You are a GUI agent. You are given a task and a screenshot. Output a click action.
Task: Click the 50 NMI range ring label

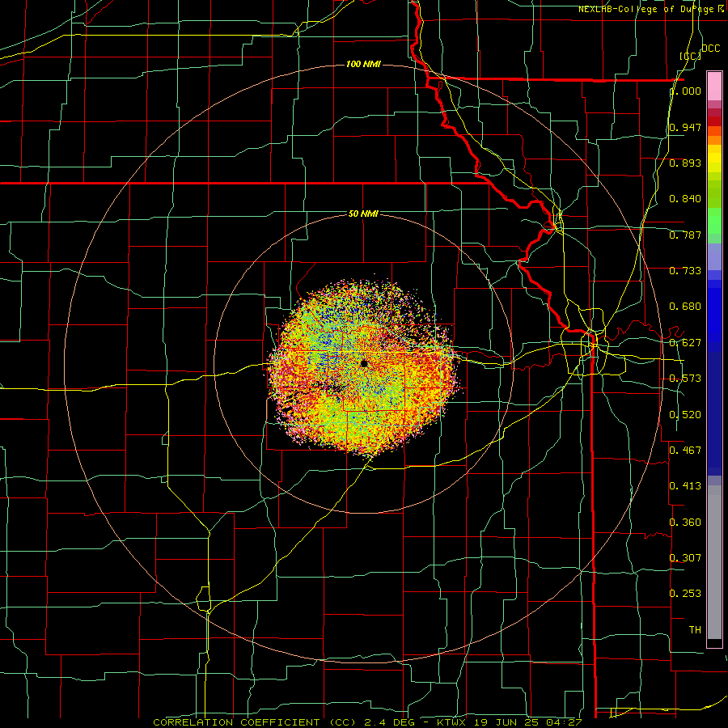363,214
